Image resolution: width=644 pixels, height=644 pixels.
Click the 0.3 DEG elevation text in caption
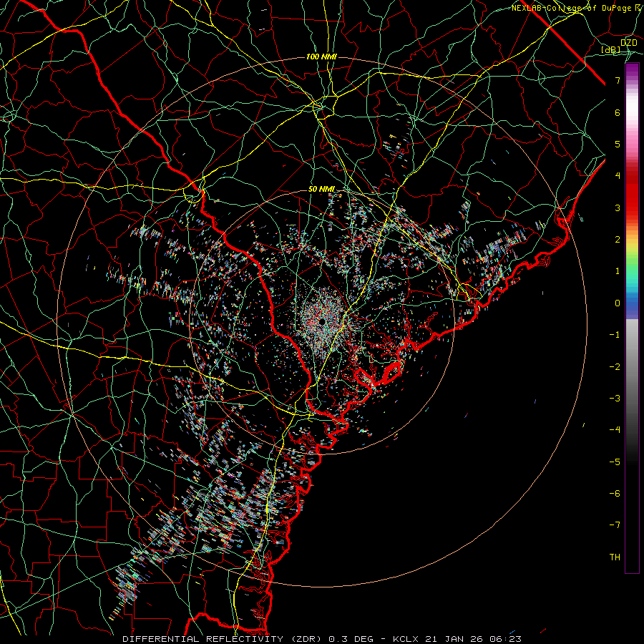coord(351,639)
